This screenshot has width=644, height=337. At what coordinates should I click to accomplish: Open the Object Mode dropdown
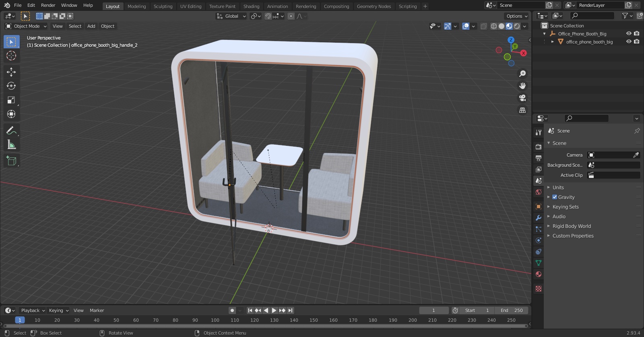tap(26, 26)
